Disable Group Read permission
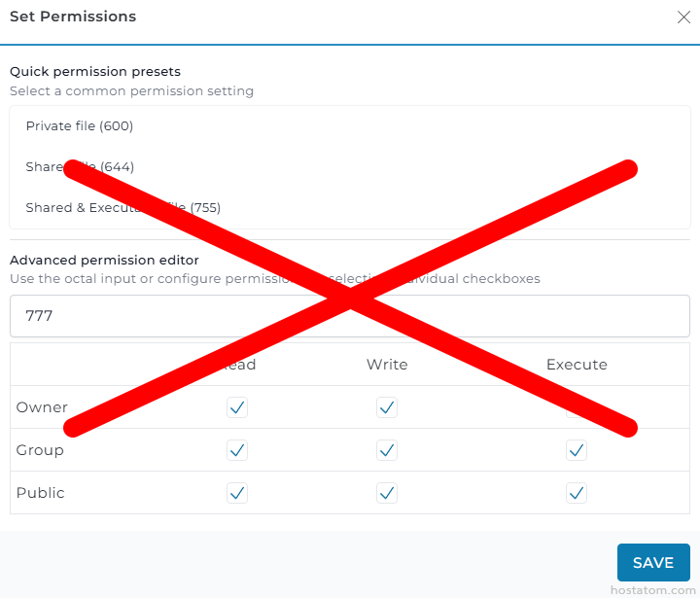Screen dimensions: 700x598 (x=237, y=450)
